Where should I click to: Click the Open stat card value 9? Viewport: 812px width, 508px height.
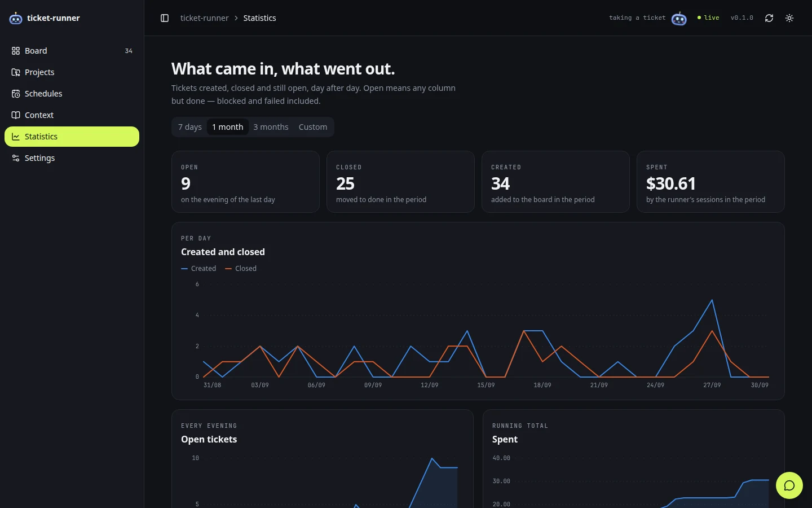coord(186,183)
